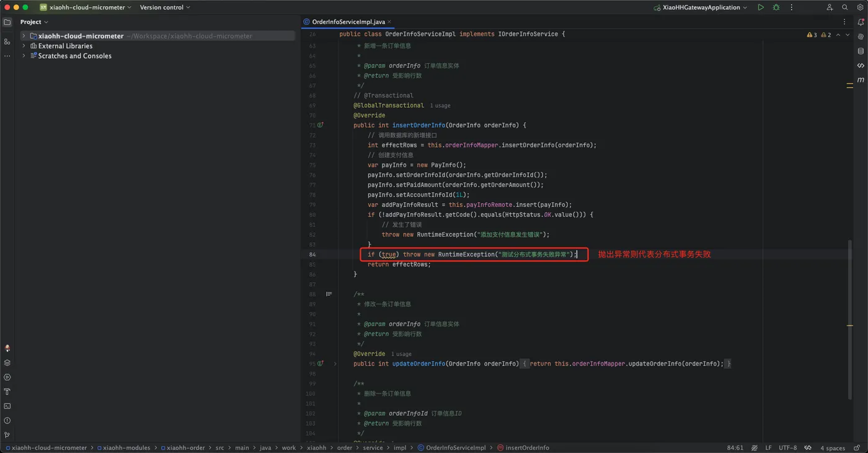Expand folded updateOrderInfo method at line 95

(335, 364)
